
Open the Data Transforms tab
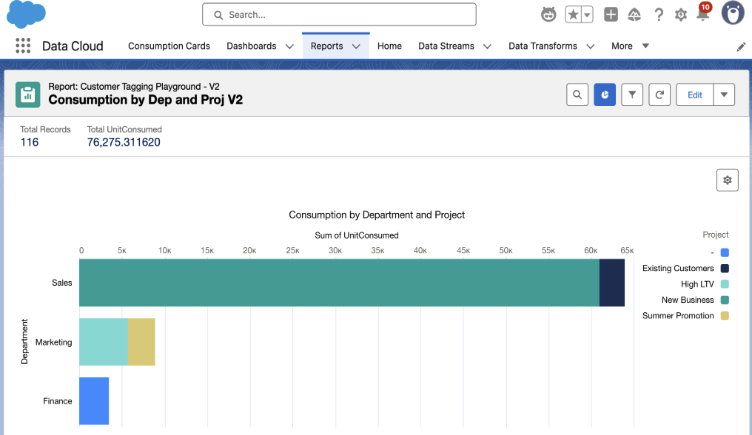tap(542, 46)
